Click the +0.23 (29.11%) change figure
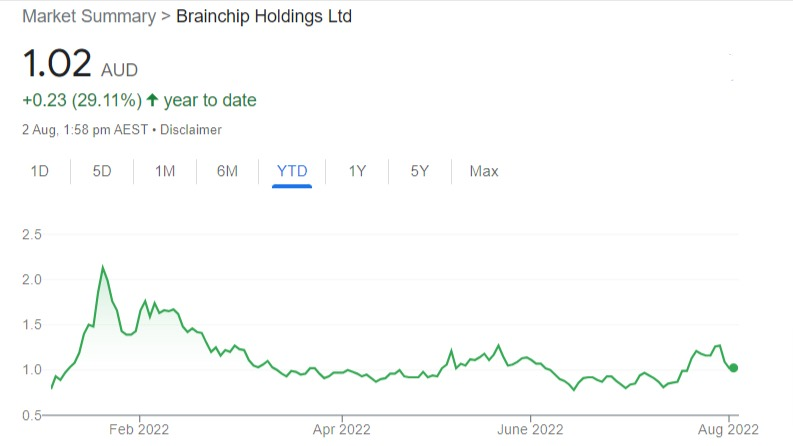 80,100
